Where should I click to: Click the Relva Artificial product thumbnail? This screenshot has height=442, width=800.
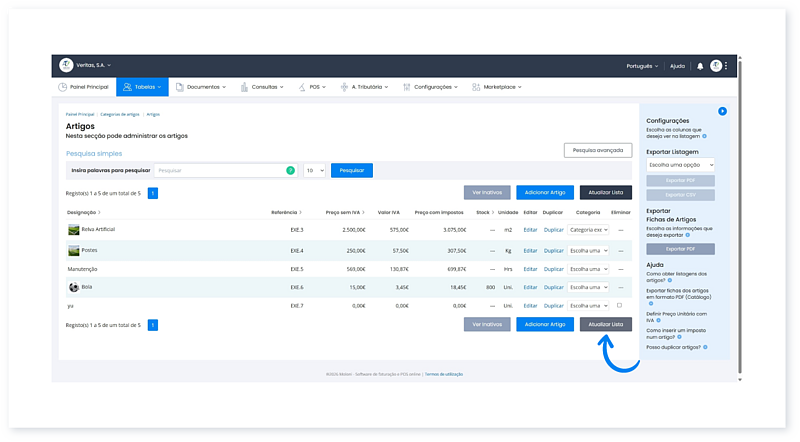coord(73,230)
